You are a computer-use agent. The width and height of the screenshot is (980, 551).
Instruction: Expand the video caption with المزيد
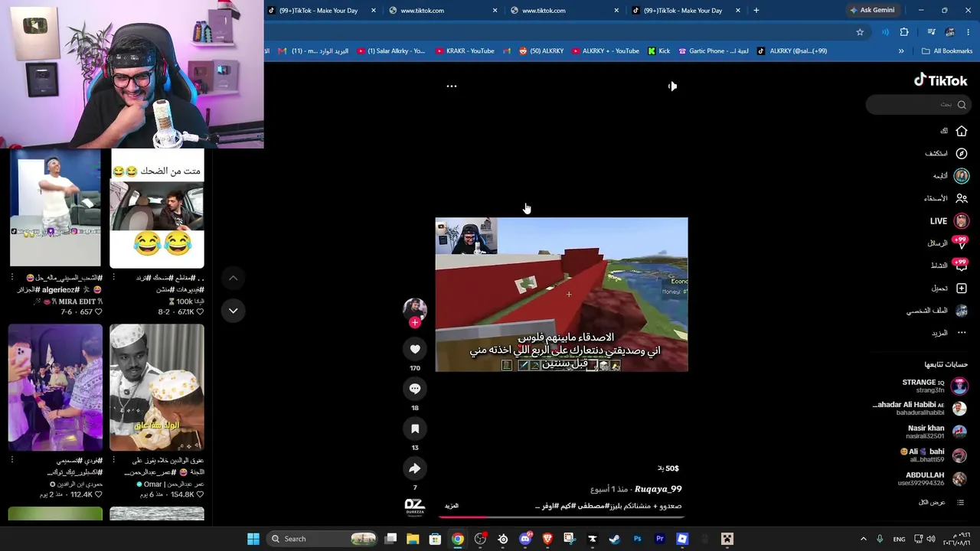[x=452, y=506]
